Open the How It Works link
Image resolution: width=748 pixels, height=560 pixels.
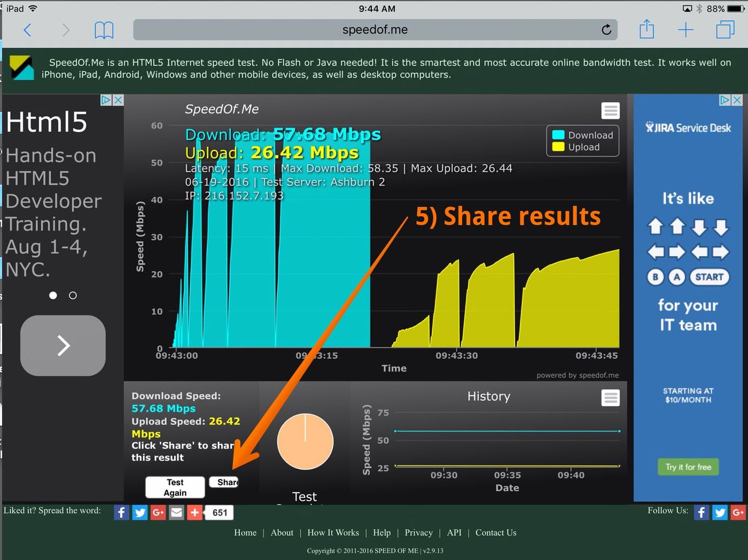(333, 533)
